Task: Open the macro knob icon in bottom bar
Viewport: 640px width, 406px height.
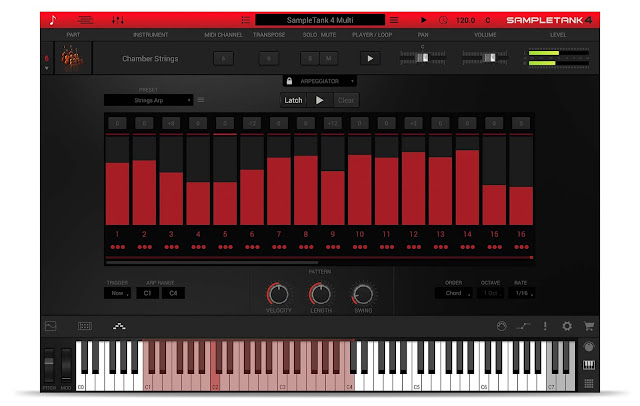Action: point(502,326)
